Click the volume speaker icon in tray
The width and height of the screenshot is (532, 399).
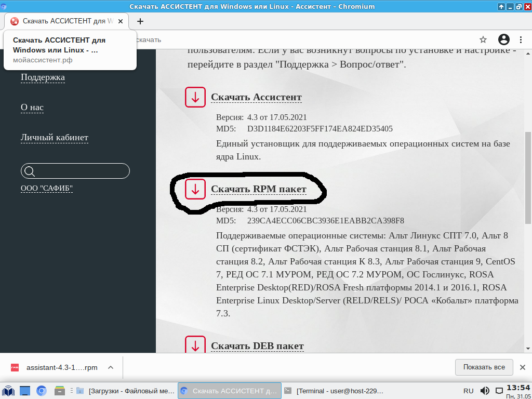[x=485, y=391]
